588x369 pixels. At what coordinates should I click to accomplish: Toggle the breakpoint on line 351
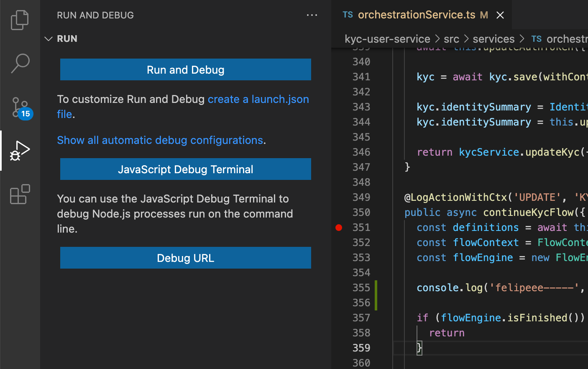pyautogui.click(x=339, y=228)
